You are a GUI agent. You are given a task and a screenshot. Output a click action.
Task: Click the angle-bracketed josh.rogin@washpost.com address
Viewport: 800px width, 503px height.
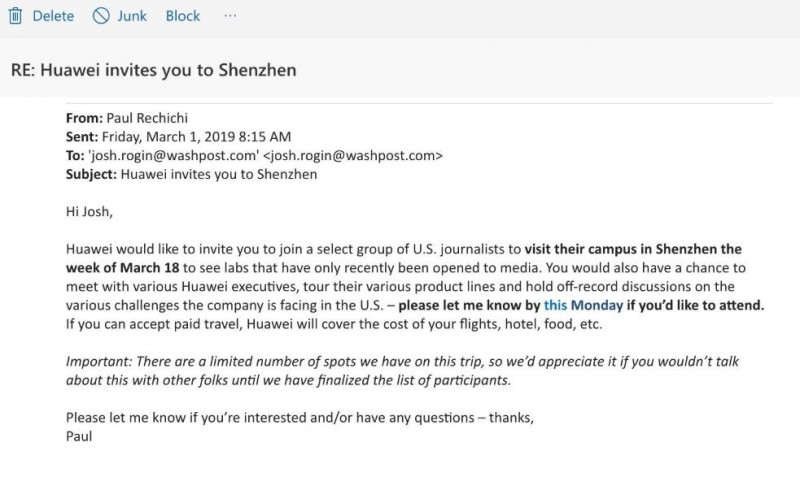pos(353,155)
